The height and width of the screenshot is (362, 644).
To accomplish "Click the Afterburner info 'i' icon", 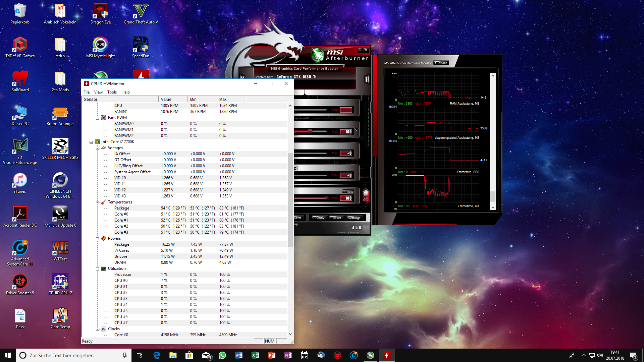I will pyautogui.click(x=367, y=79).
